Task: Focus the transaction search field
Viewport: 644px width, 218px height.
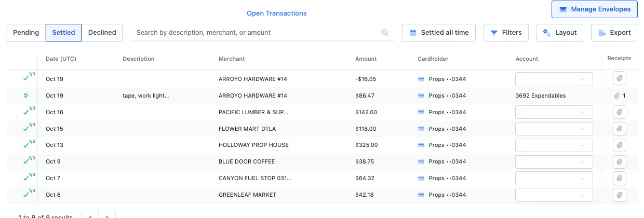Action: tap(262, 33)
